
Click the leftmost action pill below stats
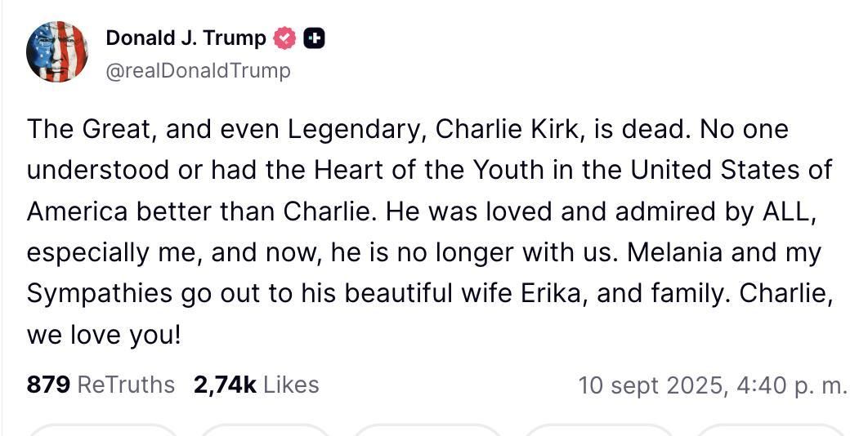(105, 429)
